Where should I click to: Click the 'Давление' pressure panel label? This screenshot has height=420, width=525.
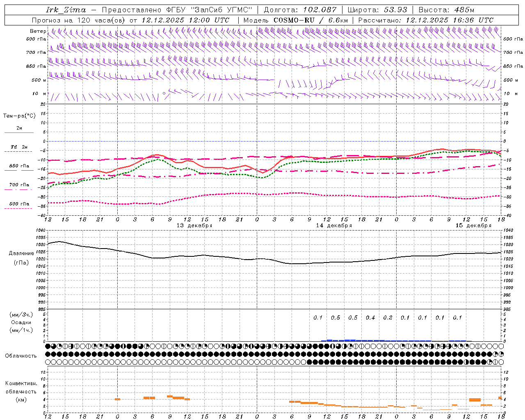tap(21, 253)
